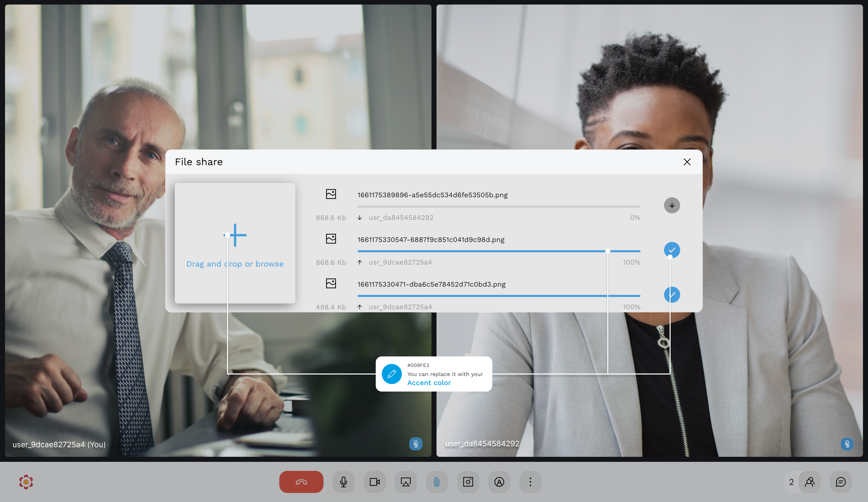Click the Accent color link
This screenshot has width=868, height=502.
click(x=429, y=383)
